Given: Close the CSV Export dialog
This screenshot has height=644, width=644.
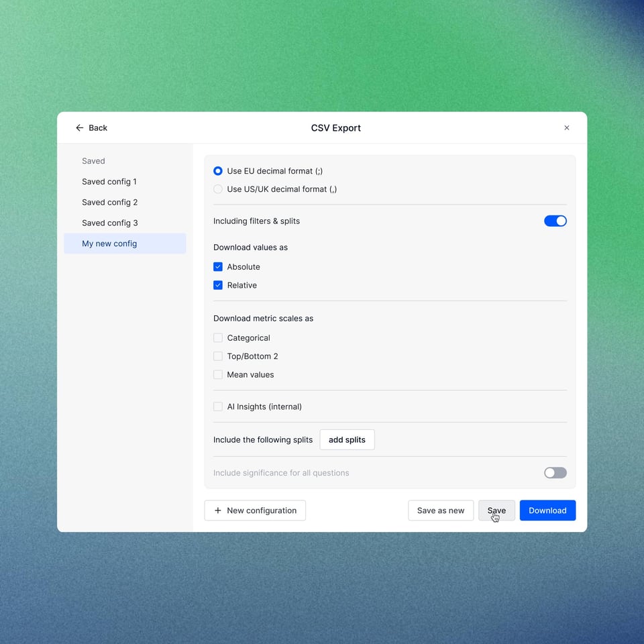Looking at the screenshot, I should click(x=566, y=128).
